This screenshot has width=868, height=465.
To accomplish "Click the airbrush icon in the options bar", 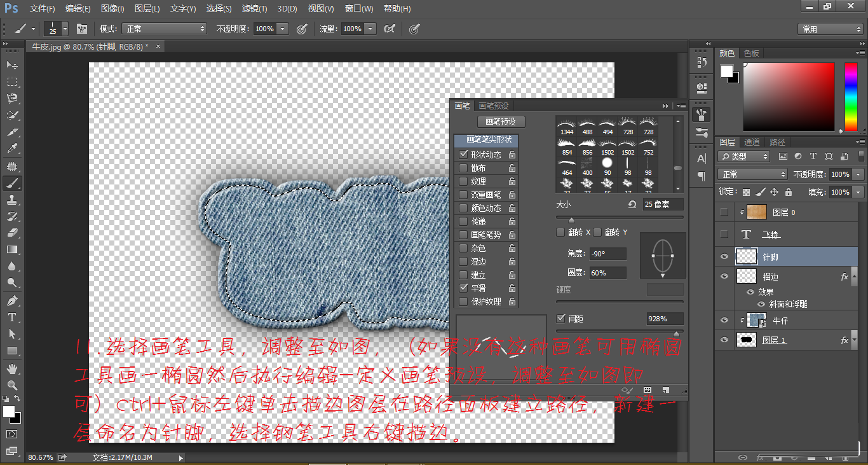I will click(x=390, y=29).
